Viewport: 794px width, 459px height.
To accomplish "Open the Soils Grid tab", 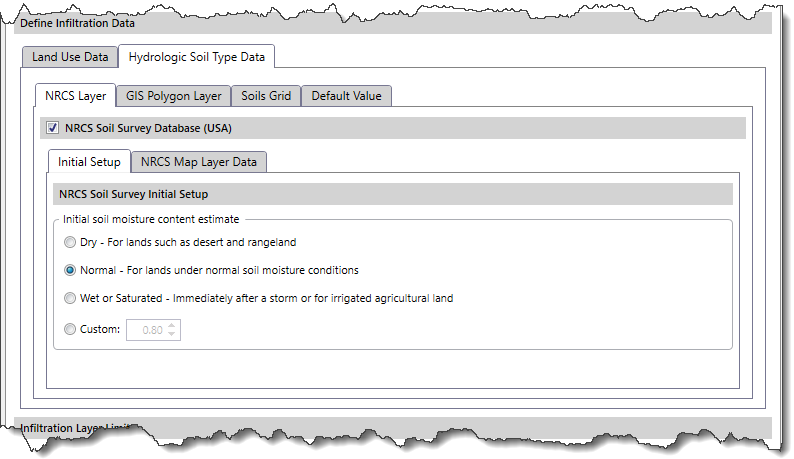I will 266,96.
